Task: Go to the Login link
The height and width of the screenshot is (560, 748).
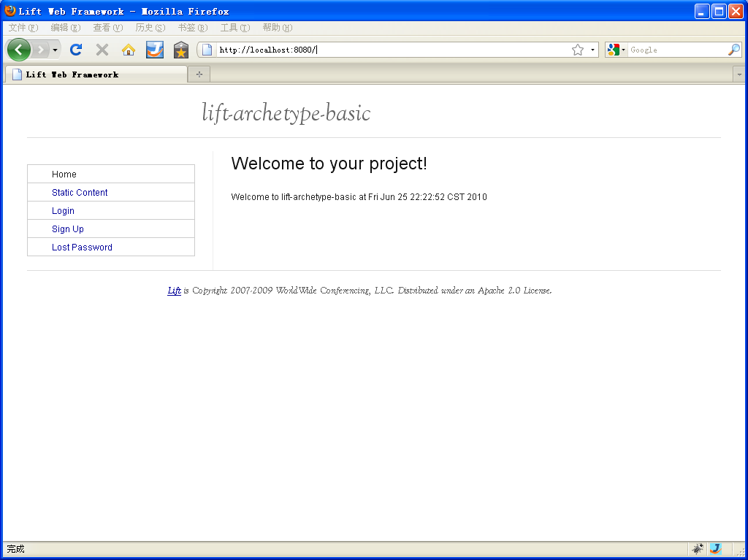Action: click(x=63, y=211)
